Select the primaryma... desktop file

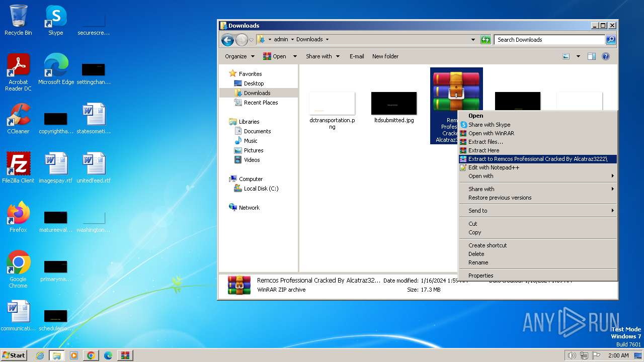pyautogui.click(x=56, y=270)
